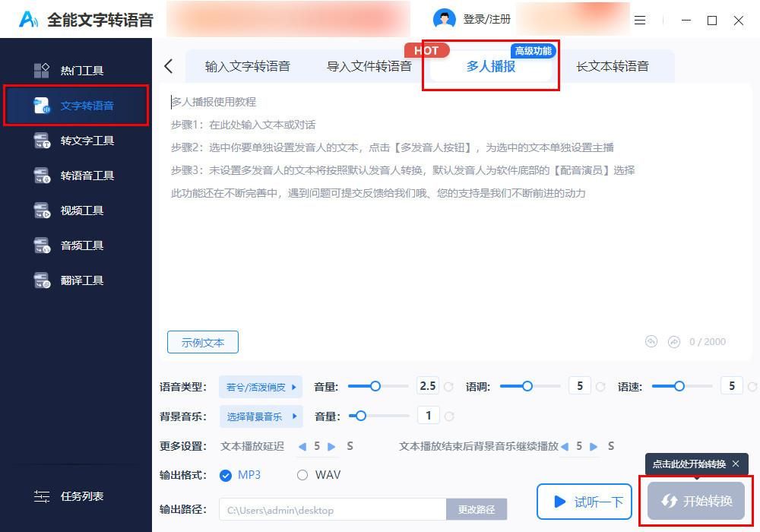Reset 语调 with the circular icon
Viewport: 760px width, 532px height.
(600, 387)
